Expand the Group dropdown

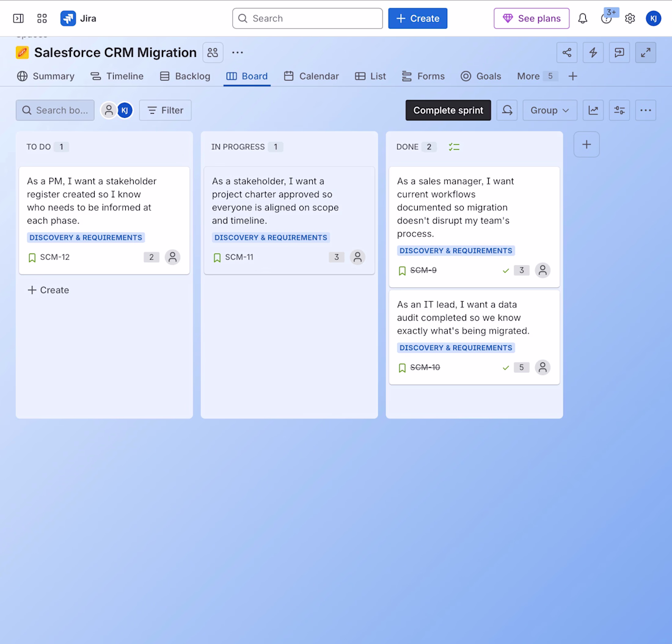click(550, 110)
